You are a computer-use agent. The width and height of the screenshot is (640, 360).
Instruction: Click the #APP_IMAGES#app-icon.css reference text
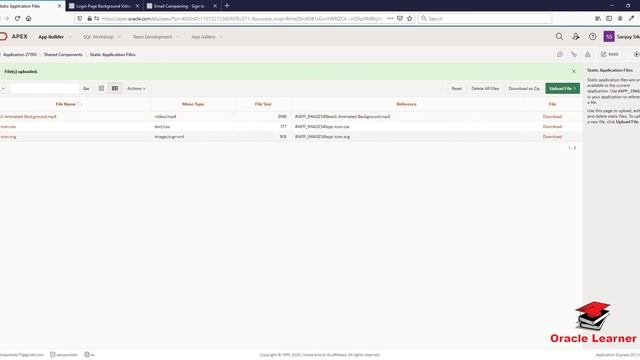click(322, 127)
